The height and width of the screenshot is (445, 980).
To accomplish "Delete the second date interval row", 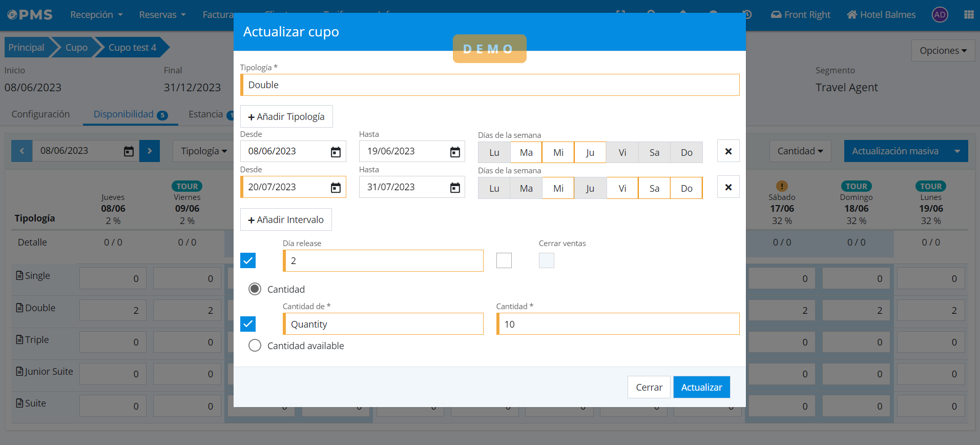I will (728, 187).
